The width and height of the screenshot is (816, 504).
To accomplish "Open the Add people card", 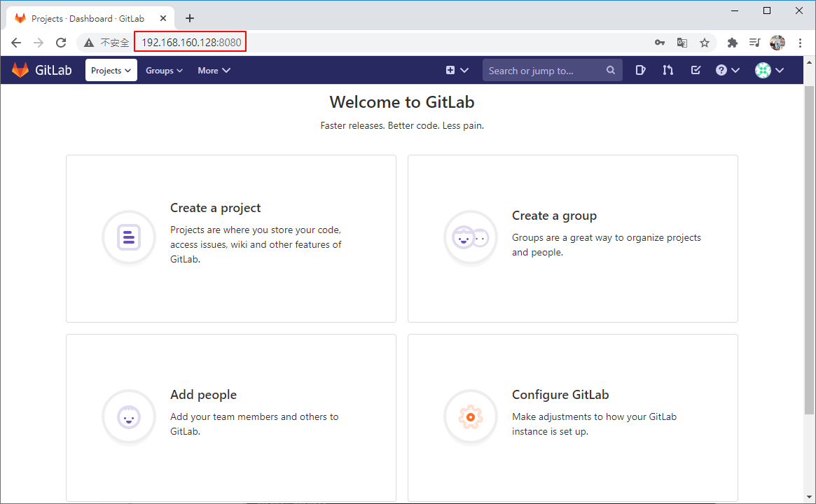I will pos(231,418).
